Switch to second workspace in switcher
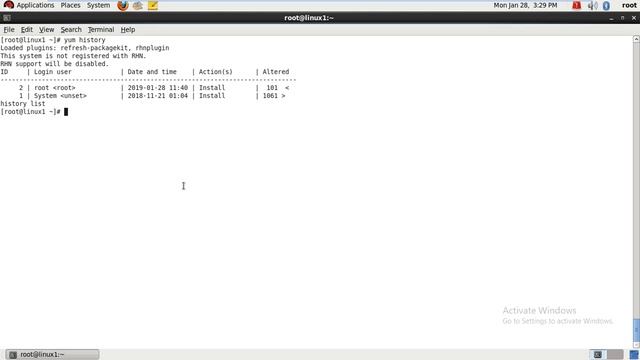This screenshot has height=360, width=640. tap(615, 354)
